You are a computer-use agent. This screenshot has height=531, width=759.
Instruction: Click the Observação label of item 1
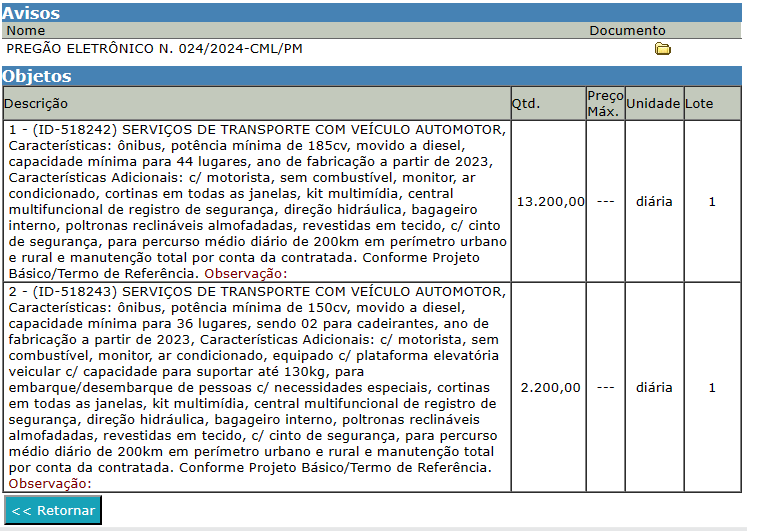(x=244, y=273)
